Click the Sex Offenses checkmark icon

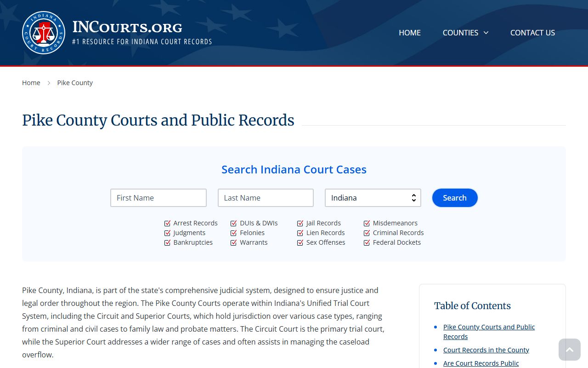click(300, 242)
